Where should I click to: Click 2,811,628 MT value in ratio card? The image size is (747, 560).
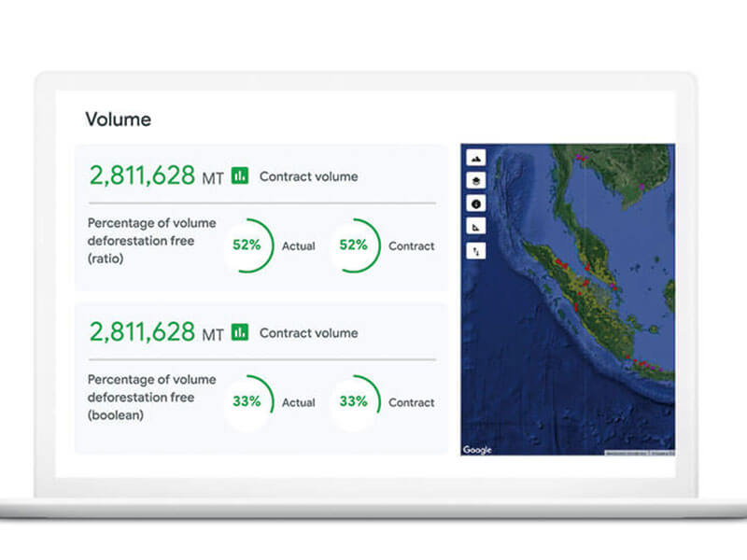[155, 175]
